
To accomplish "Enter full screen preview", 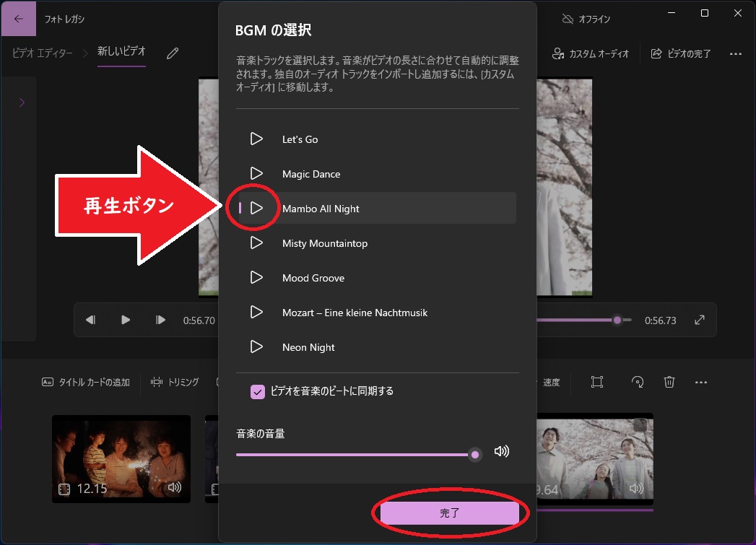I will (x=700, y=320).
